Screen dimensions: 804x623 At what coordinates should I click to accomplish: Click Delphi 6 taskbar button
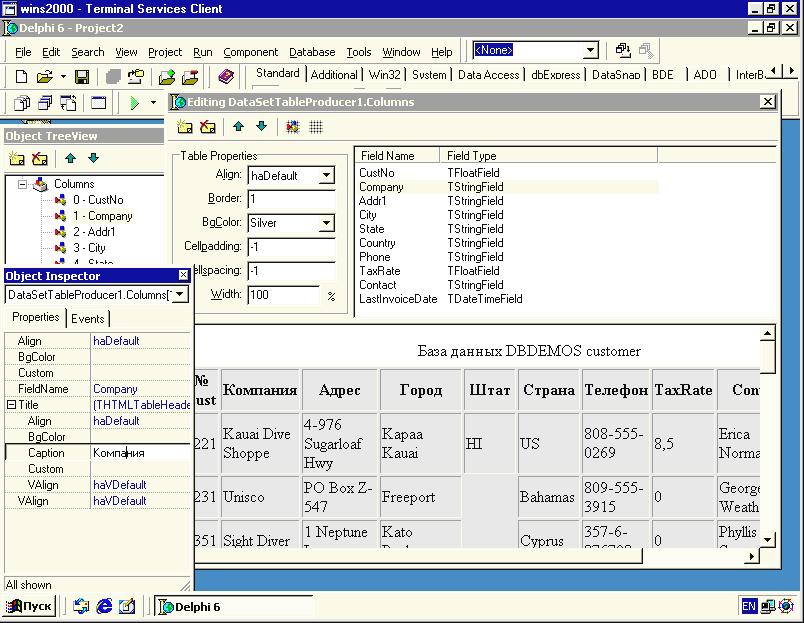tap(233, 606)
